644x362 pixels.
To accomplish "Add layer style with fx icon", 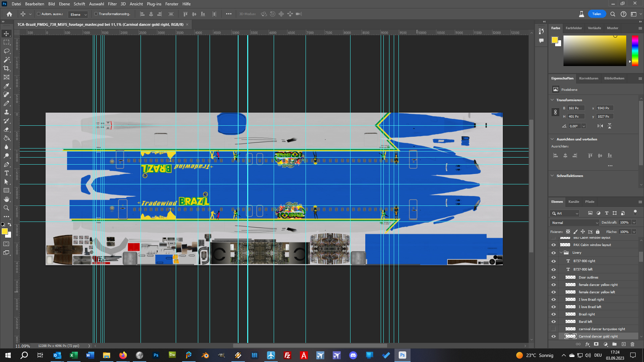I will tap(587, 344).
